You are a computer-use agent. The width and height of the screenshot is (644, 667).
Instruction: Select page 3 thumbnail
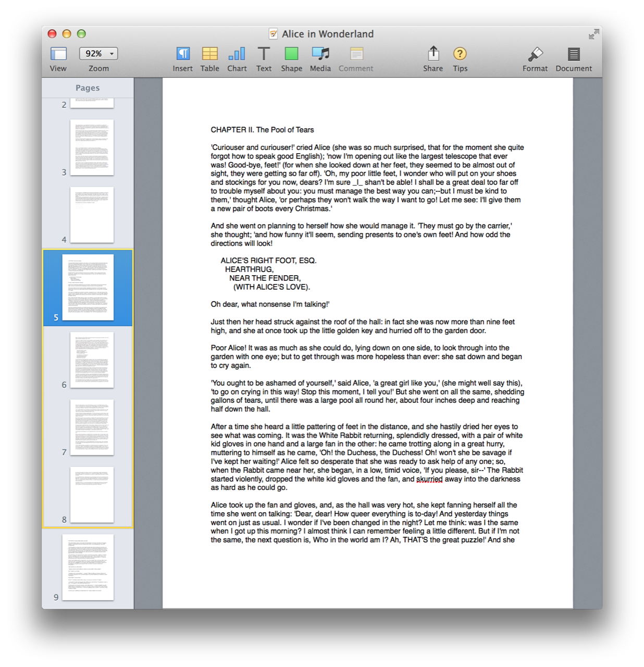point(92,147)
